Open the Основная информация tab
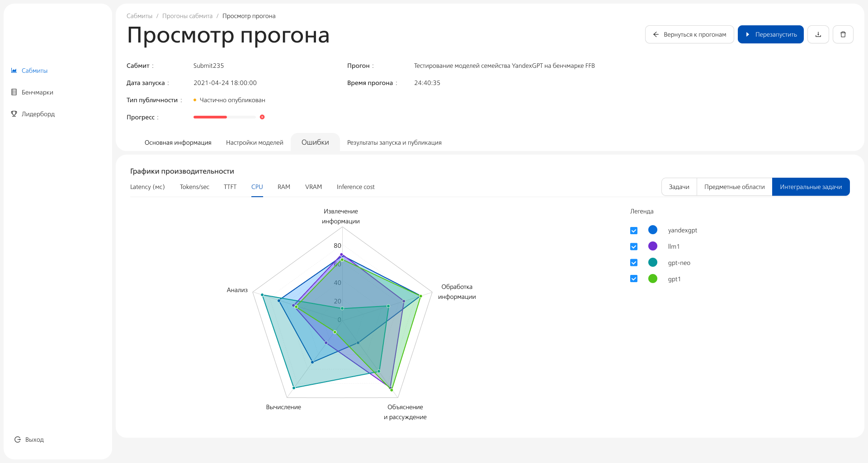 coord(178,142)
